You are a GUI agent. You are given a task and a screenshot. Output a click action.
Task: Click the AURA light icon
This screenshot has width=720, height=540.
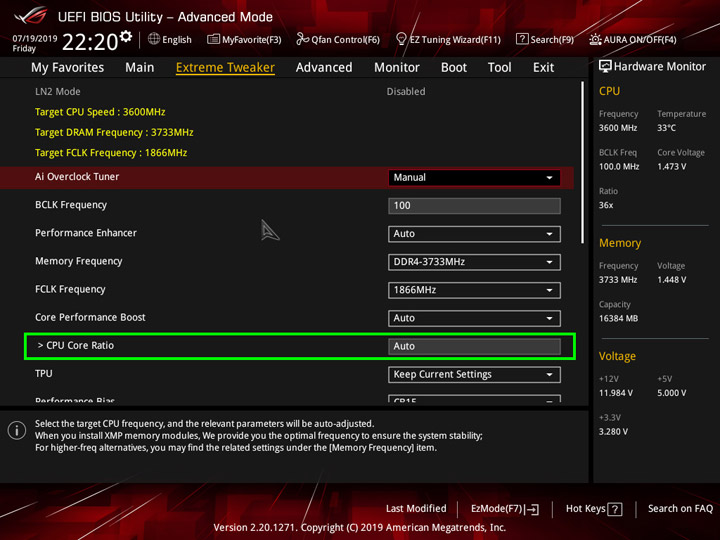(x=595, y=39)
